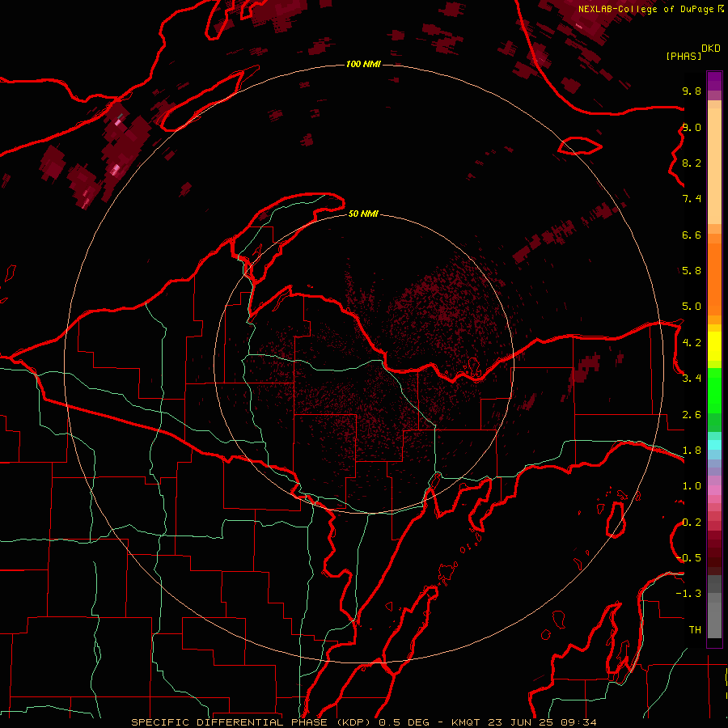Click the bright green segment of the color bar

714,392
